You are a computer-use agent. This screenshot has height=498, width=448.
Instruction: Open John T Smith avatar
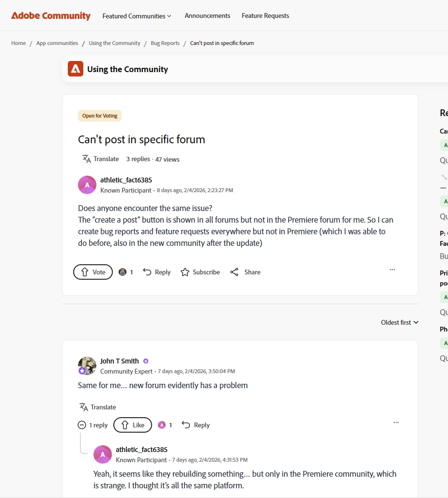click(x=87, y=365)
